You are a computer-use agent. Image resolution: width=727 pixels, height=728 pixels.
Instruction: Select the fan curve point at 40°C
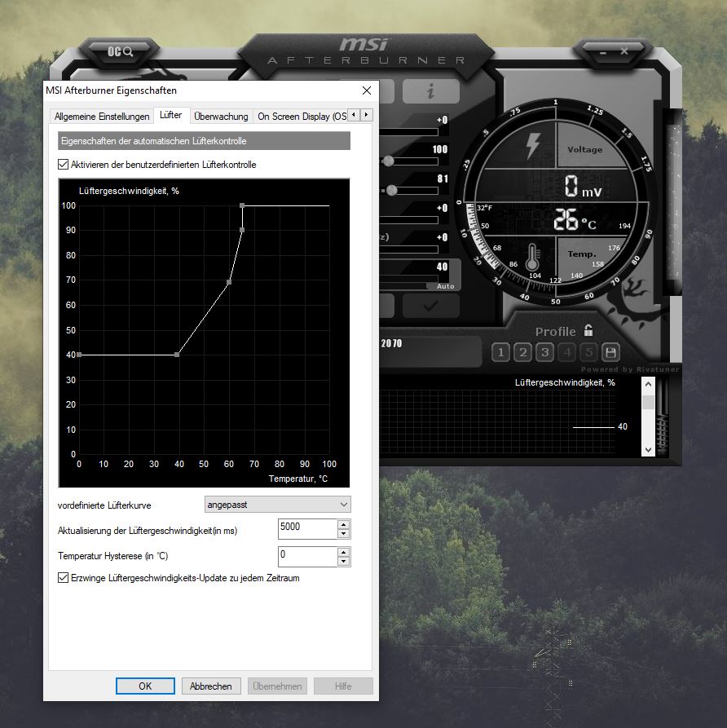pyautogui.click(x=177, y=355)
